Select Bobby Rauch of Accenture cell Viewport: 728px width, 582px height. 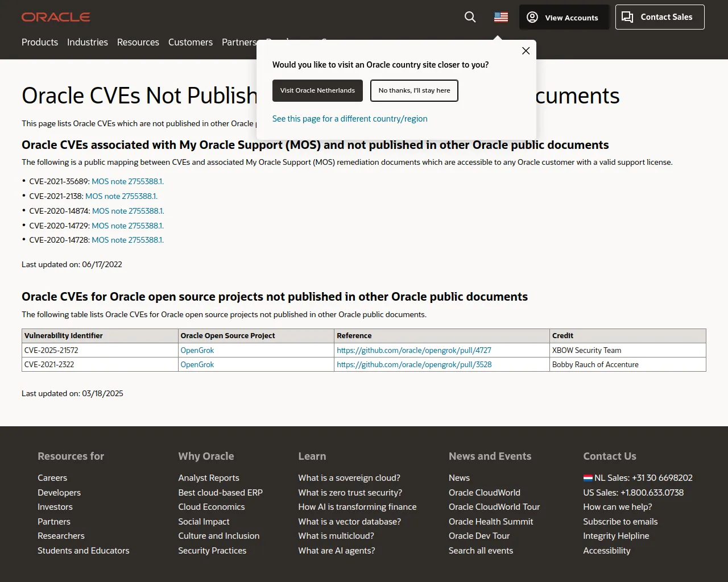(628, 364)
